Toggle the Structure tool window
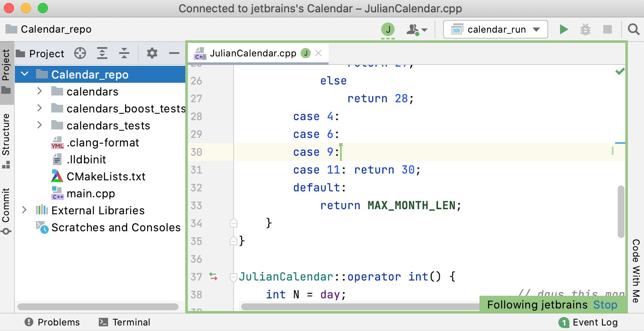The height and width of the screenshot is (331, 644). (x=6, y=140)
